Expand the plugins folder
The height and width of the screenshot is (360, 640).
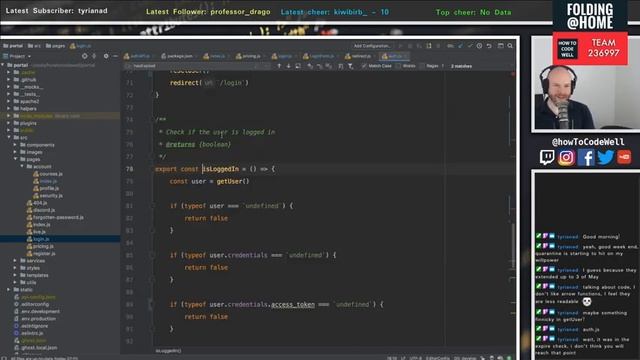click(9, 123)
